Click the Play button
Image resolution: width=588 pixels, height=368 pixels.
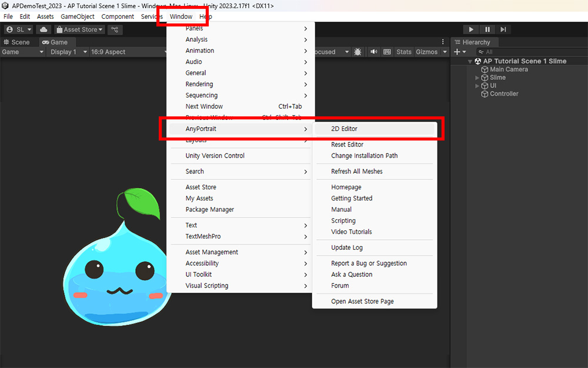point(471,29)
